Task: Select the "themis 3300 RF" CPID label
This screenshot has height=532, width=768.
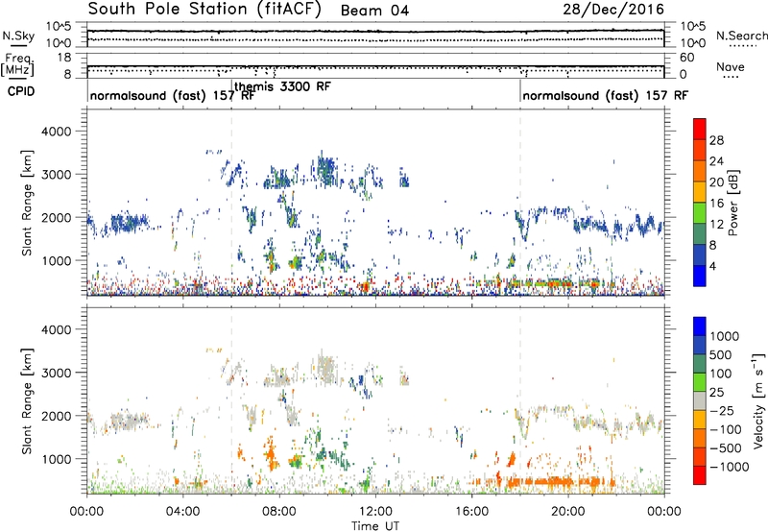Action: point(282,86)
